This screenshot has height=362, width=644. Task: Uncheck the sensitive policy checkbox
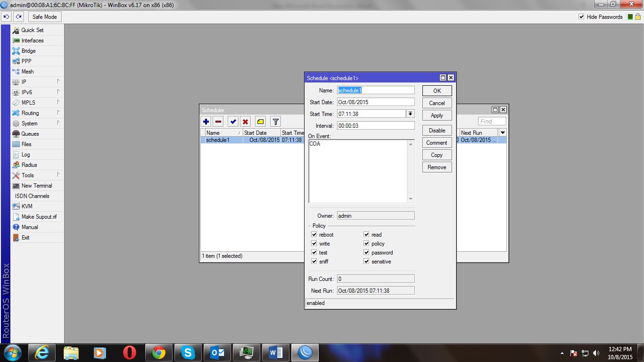[x=366, y=261]
